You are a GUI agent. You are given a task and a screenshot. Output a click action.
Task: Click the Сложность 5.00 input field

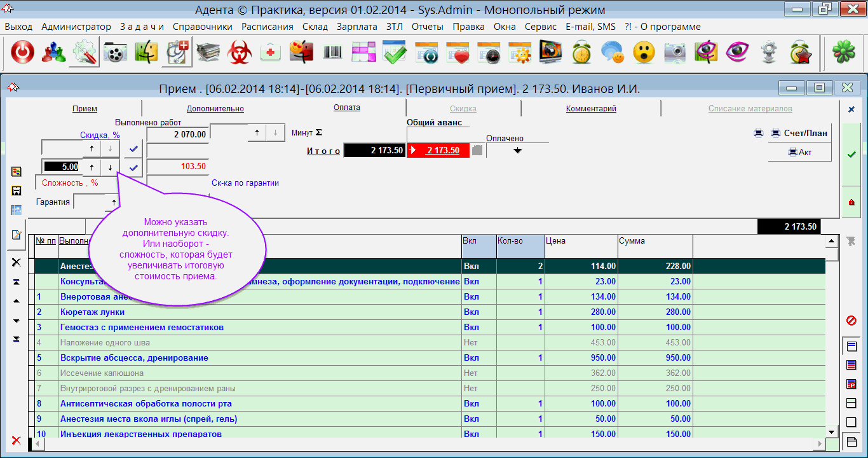coord(62,167)
